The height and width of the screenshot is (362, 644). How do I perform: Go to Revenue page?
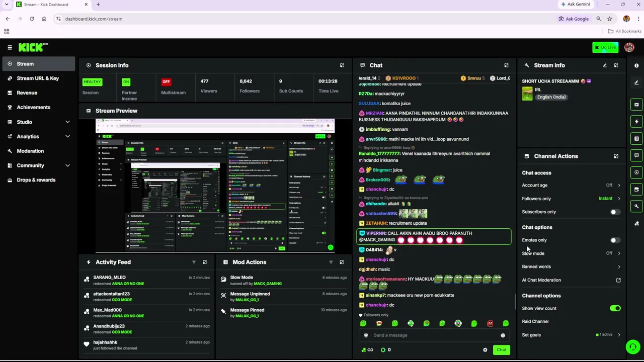point(38,93)
